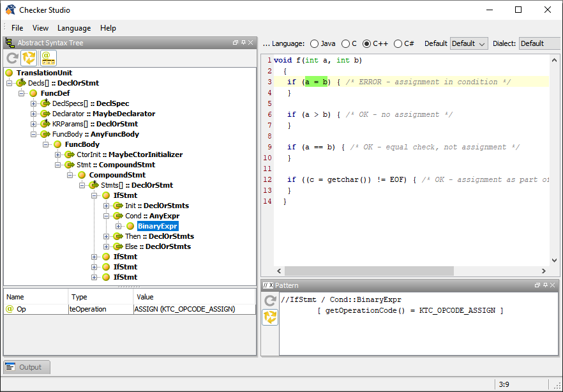Click the FuncBody node ball icon
This screenshot has width=563, height=392.
coord(57,144)
